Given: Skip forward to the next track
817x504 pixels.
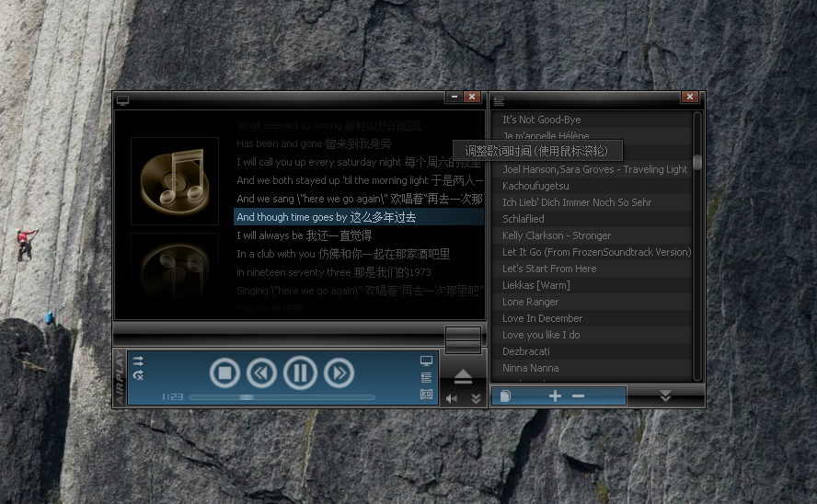Looking at the screenshot, I should pos(339,372).
